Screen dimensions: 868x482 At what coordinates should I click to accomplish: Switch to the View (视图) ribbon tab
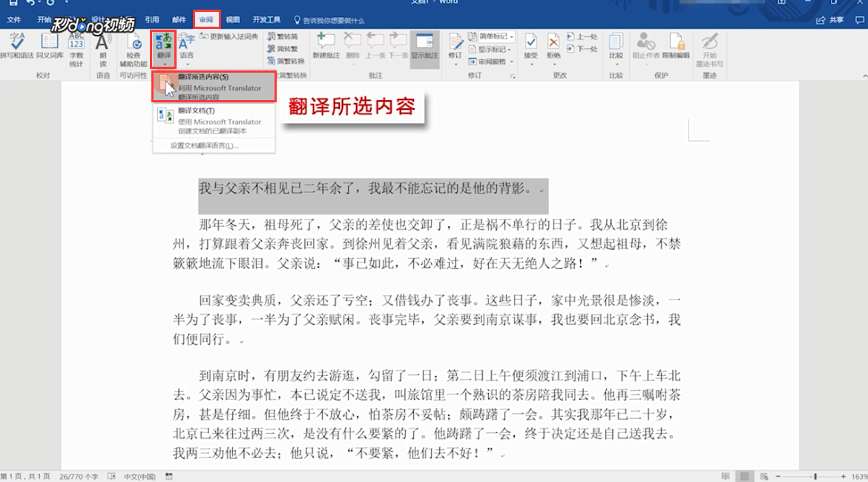[x=232, y=19]
